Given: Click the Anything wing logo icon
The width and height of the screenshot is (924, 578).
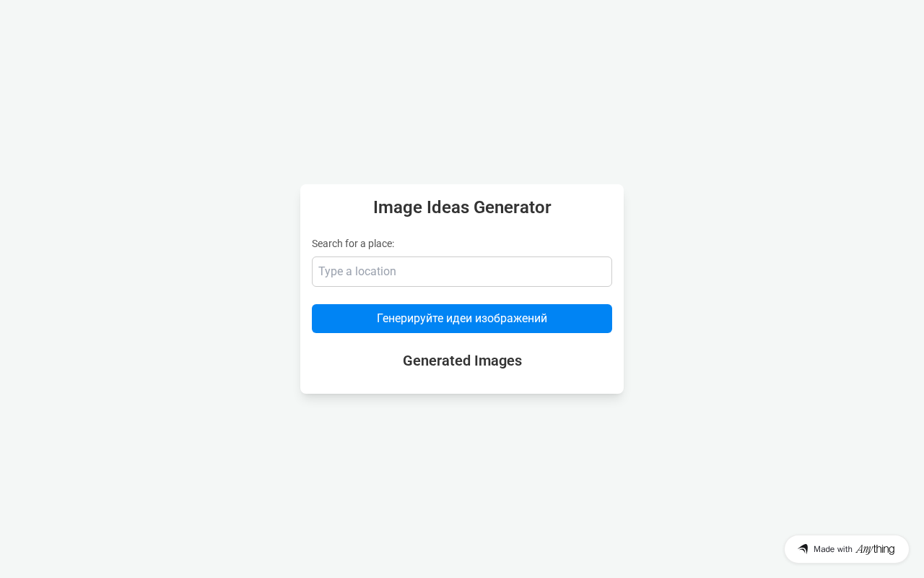Looking at the screenshot, I should point(803,549).
